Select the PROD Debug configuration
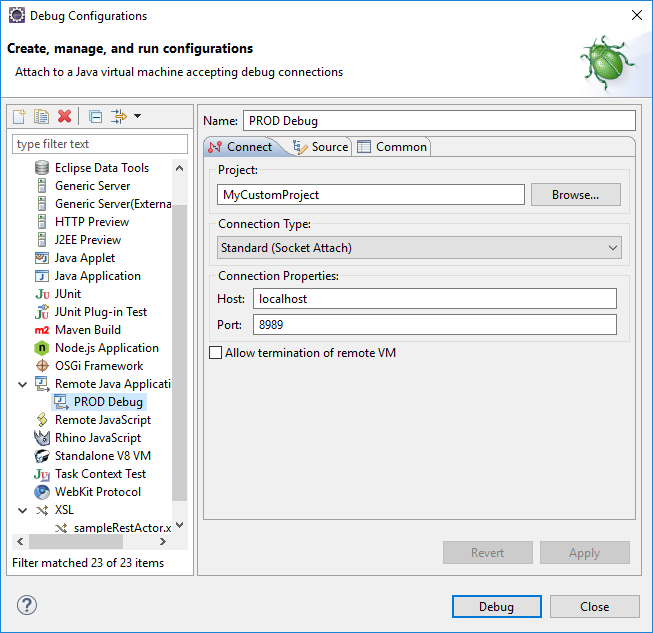Image resolution: width=653 pixels, height=633 pixels. [x=99, y=402]
